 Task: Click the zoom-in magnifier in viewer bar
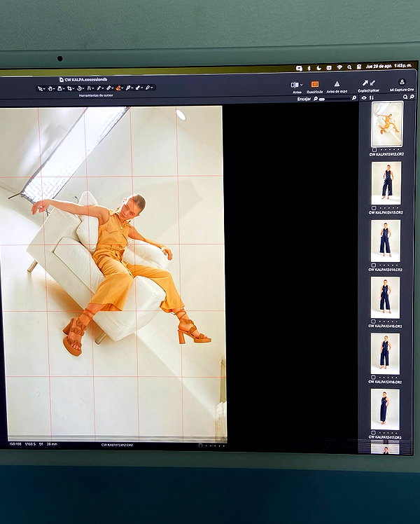(354, 97)
